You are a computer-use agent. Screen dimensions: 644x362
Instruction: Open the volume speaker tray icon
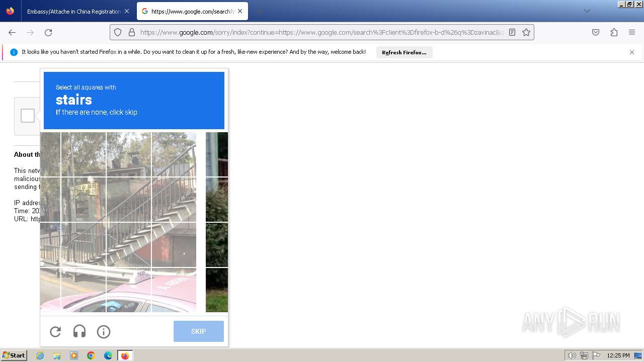572,355
